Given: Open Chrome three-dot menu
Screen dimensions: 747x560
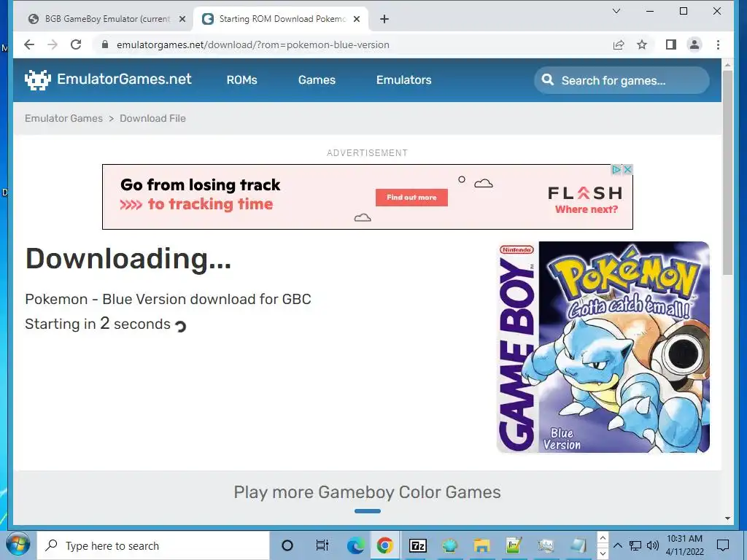Looking at the screenshot, I should click(718, 44).
